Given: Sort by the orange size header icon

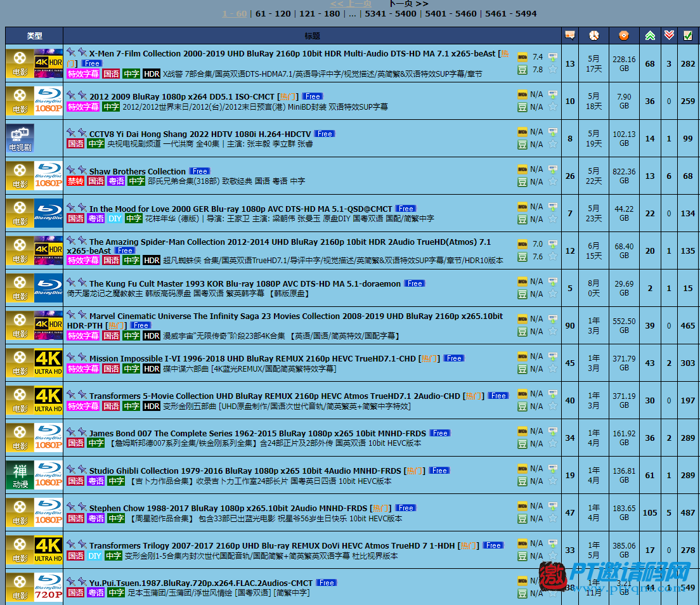Looking at the screenshot, I should [624, 36].
